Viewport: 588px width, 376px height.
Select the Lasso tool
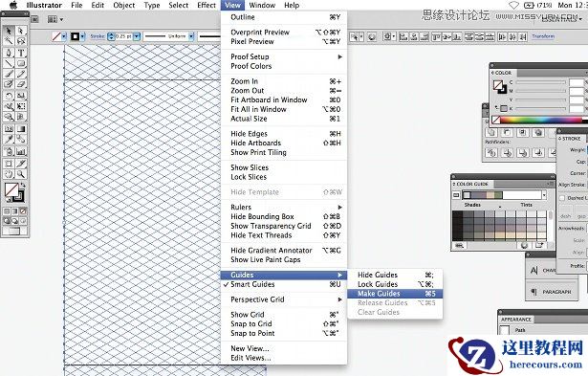(21, 41)
